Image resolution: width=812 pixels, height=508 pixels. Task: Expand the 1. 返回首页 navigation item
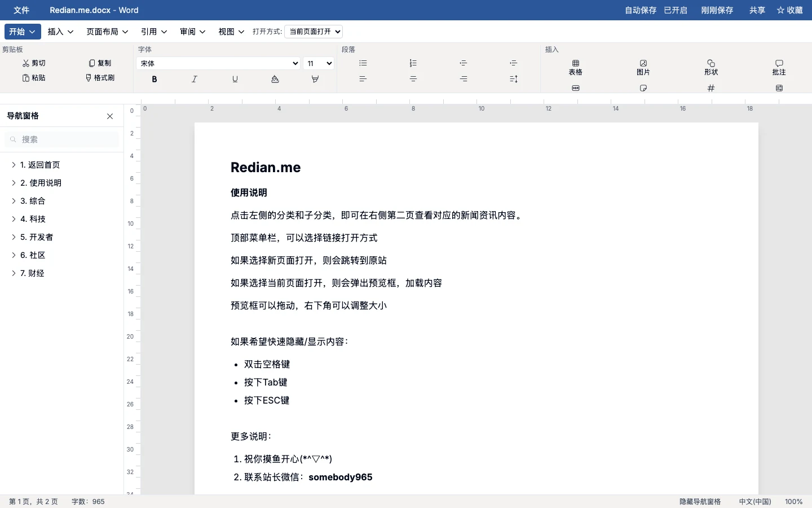click(14, 165)
